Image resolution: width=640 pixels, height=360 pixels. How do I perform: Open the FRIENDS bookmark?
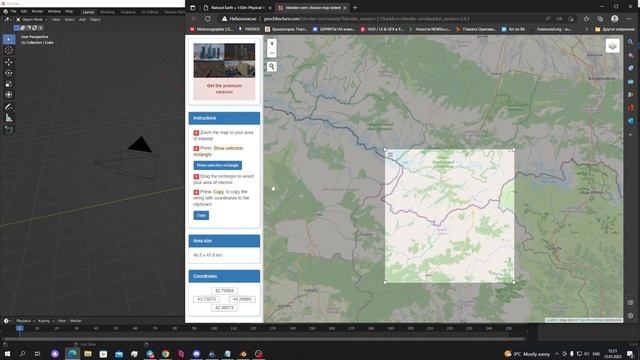(249, 29)
